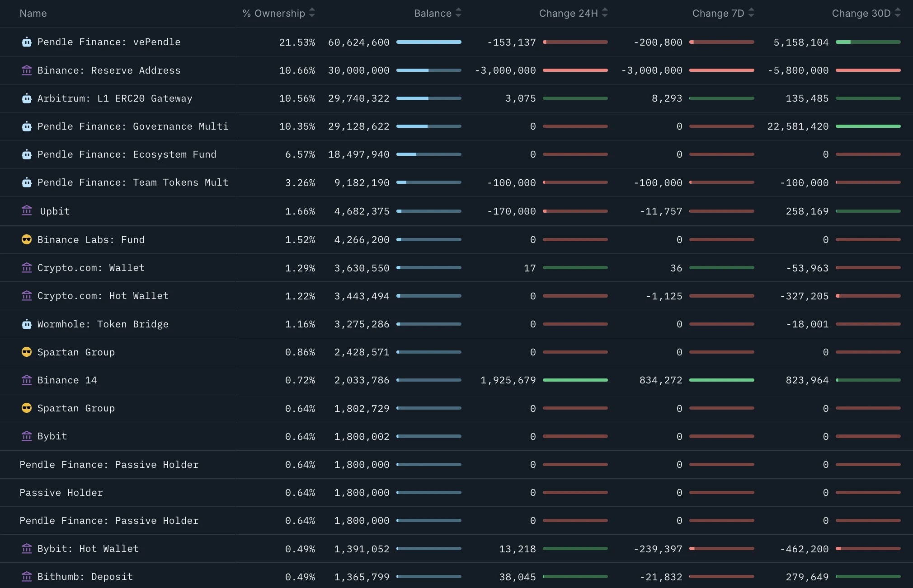
Task: Open the Crypto.com: Hot Wallet holder link
Action: click(103, 296)
